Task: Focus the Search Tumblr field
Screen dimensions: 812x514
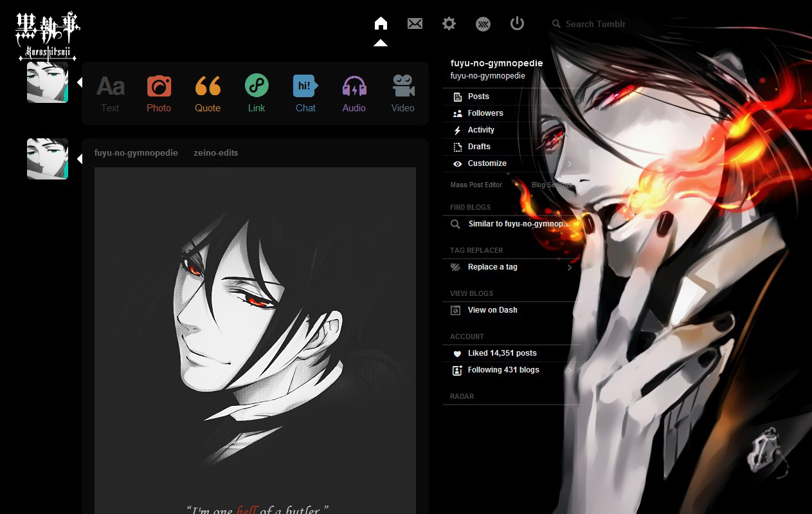Action: [595, 24]
